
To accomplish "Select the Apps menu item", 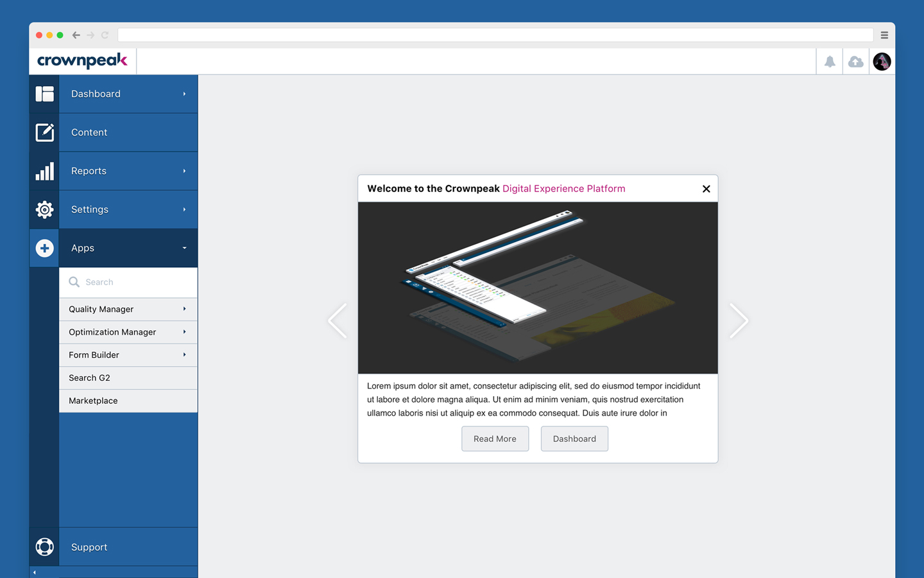I will pos(128,248).
